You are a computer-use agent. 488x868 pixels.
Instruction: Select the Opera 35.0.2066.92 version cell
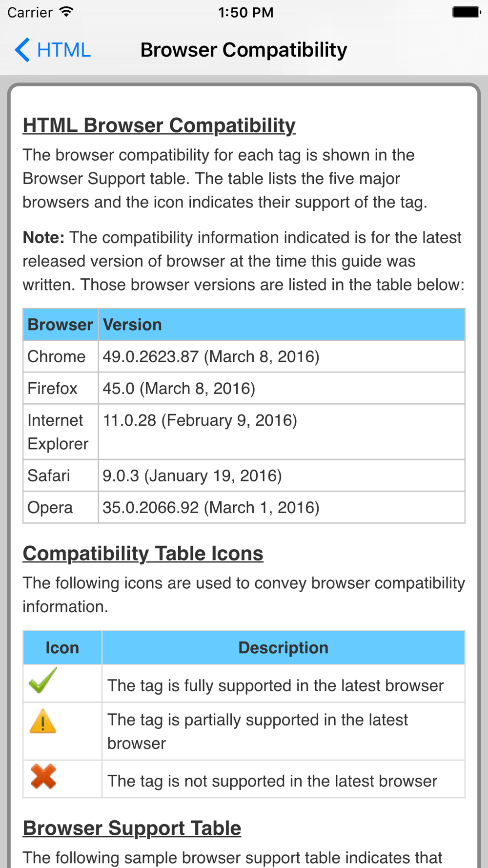pyautogui.click(x=282, y=507)
